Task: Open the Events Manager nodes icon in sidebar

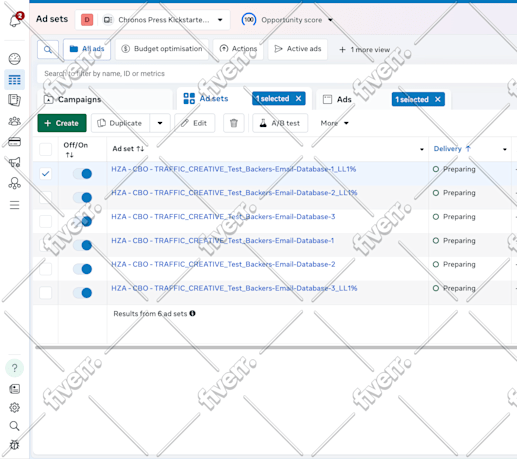Action: 14,183
